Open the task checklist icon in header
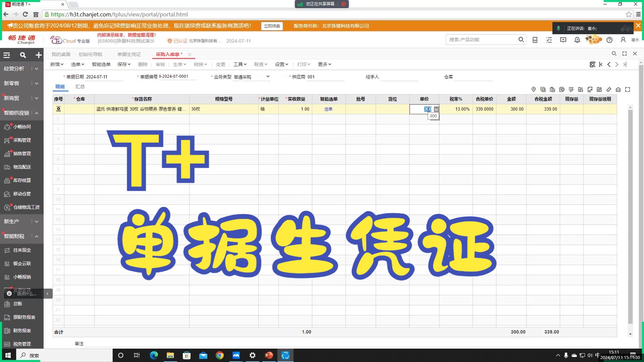Screen dimensions: 644x362 [x=549, y=40]
